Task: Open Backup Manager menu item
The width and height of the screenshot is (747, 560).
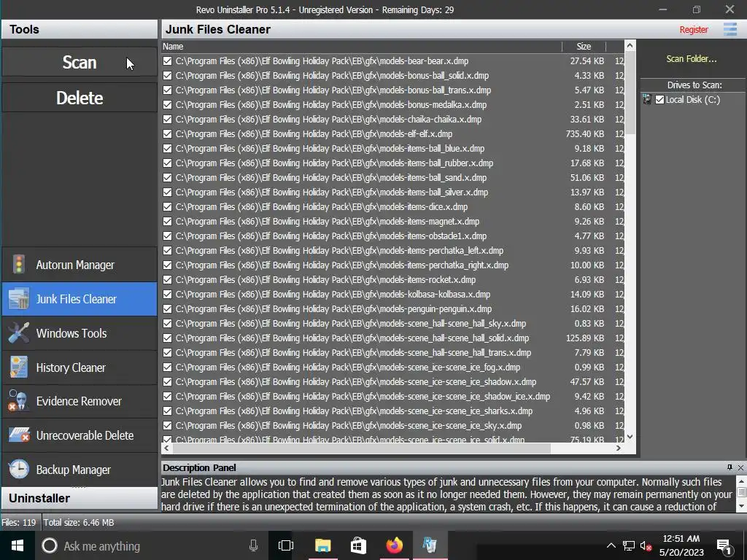Action: point(80,470)
